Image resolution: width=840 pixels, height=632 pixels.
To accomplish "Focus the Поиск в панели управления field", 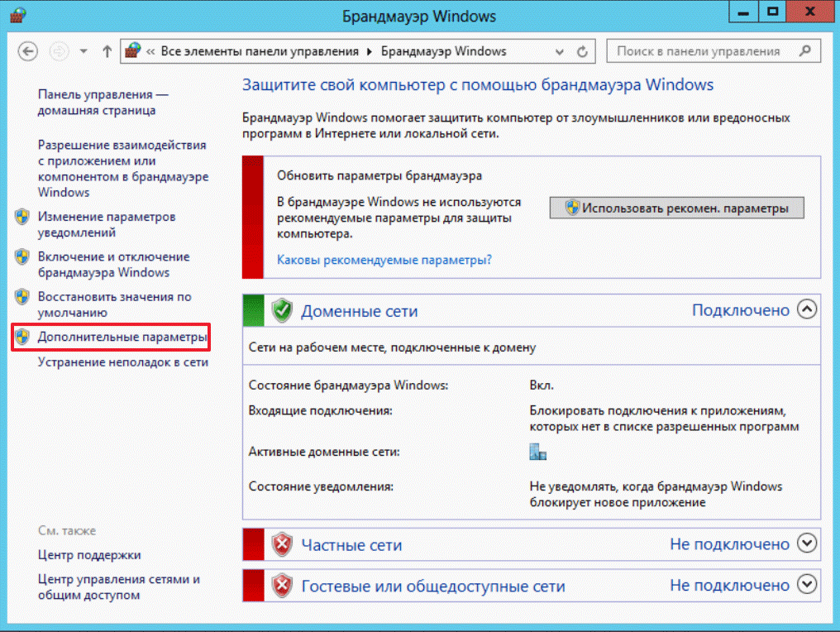I will point(699,51).
